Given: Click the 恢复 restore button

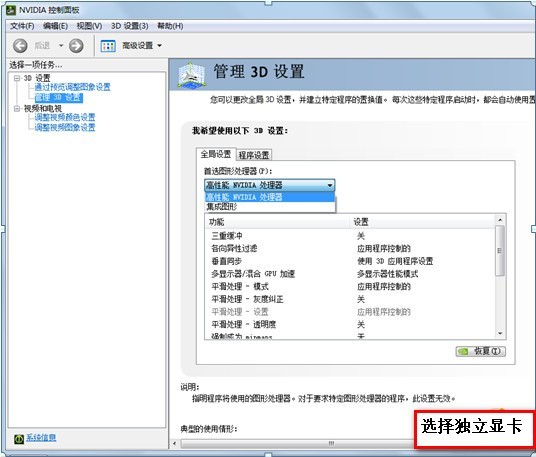Looking at the screenshot, I should click(x=480, y=351).
